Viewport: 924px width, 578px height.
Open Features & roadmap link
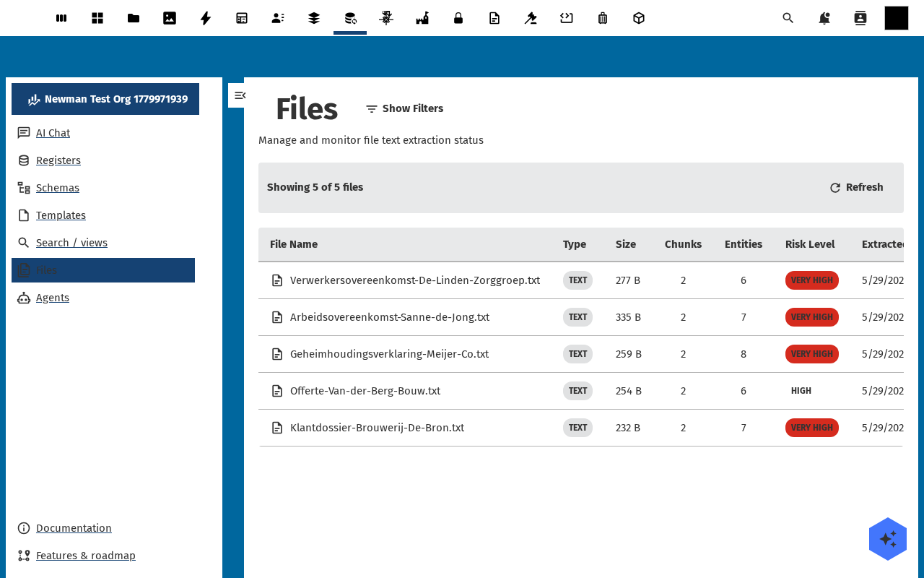[86, 556]
